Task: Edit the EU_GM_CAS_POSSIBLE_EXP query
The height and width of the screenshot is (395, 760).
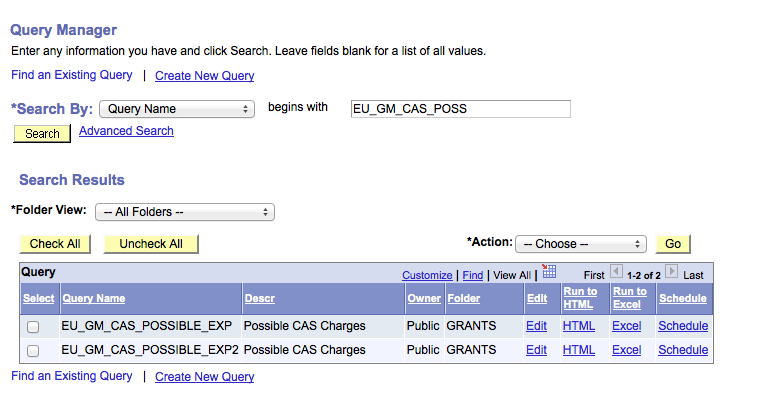Action: pos(537,326)
